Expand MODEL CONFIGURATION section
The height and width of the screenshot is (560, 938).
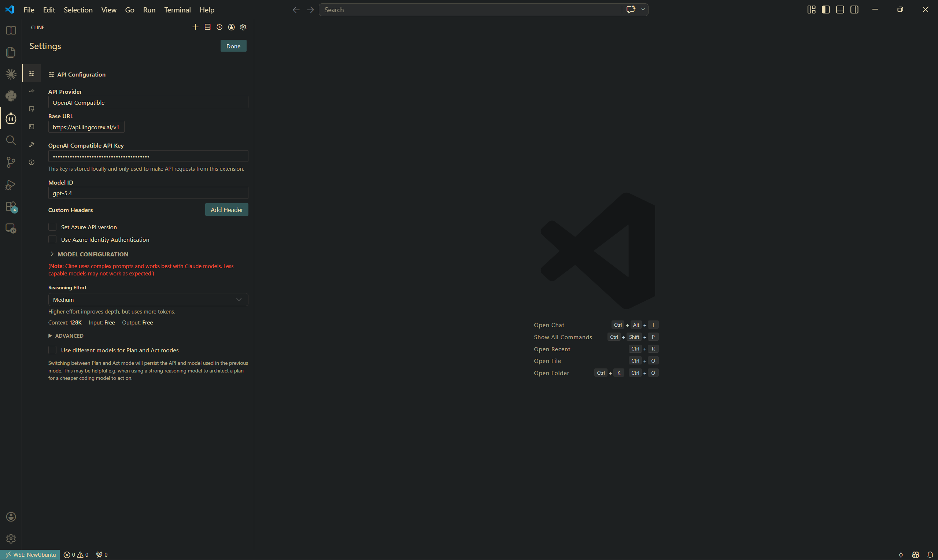coord(89,254)
